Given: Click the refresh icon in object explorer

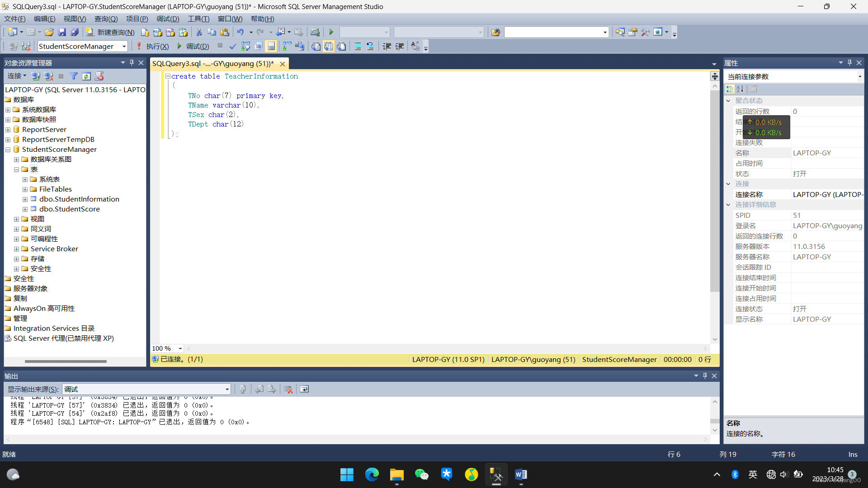Looking at the screenshot, I should pos(86,76).
